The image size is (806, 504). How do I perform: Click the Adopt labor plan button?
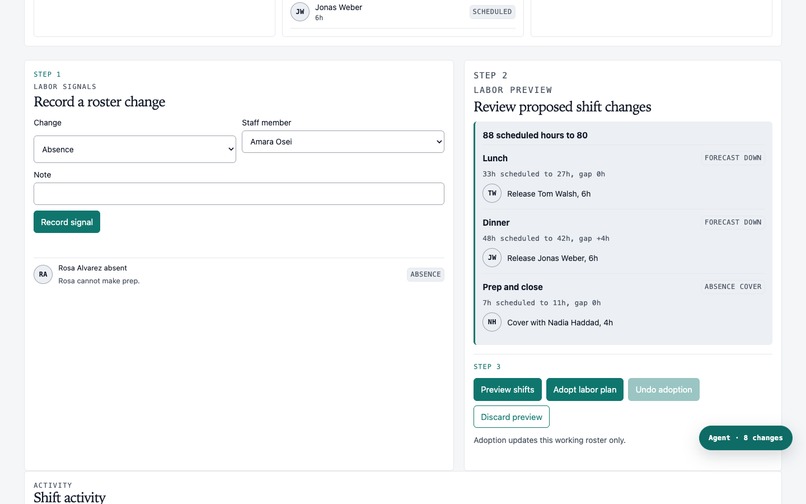(x=584, y=389)
